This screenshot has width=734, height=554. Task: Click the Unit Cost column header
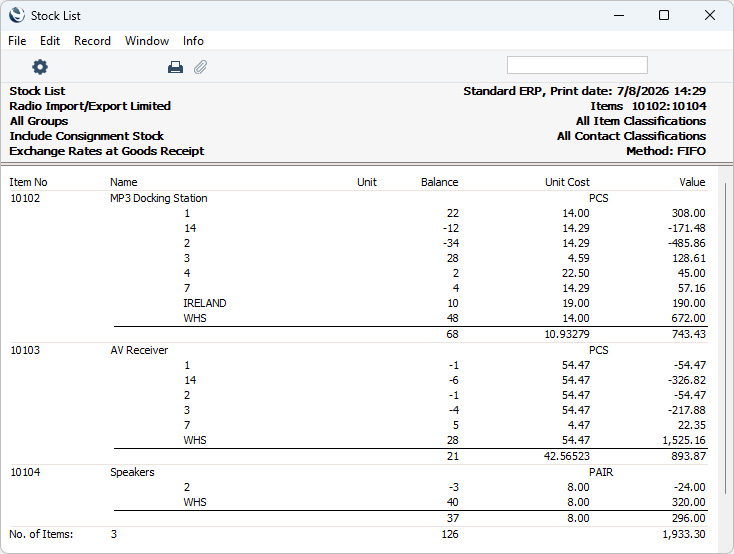click(567, 182)
